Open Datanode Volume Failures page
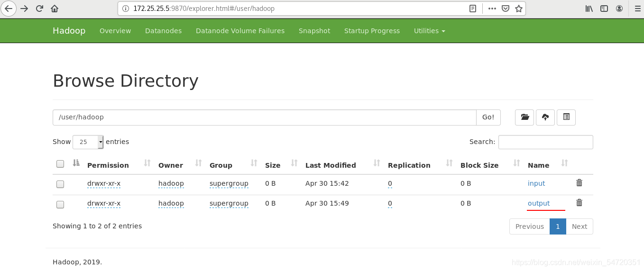 click(240, 31)
